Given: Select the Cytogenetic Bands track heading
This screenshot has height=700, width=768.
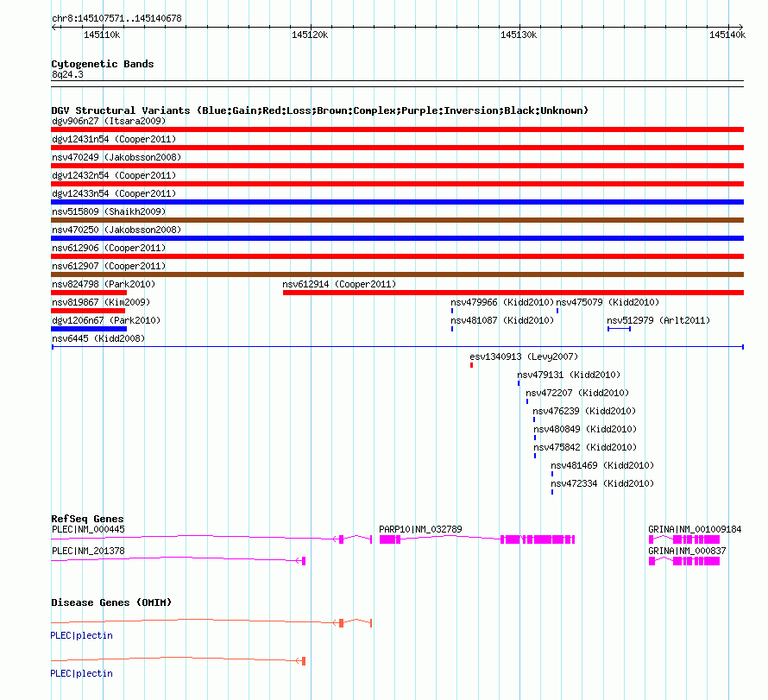Looking at the screenshot, I should 103,64.
